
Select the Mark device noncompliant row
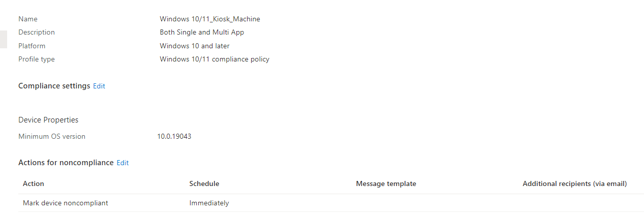pos(331,203)
